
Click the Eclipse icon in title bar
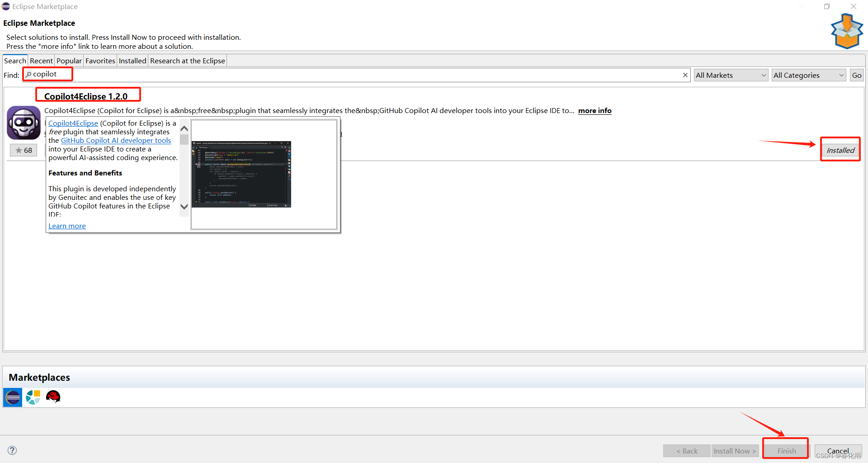(6, 6)
